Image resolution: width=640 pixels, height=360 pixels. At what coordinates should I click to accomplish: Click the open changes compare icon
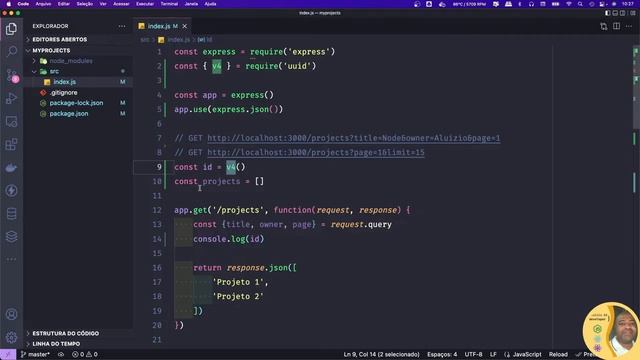click(x=604, y=27)
